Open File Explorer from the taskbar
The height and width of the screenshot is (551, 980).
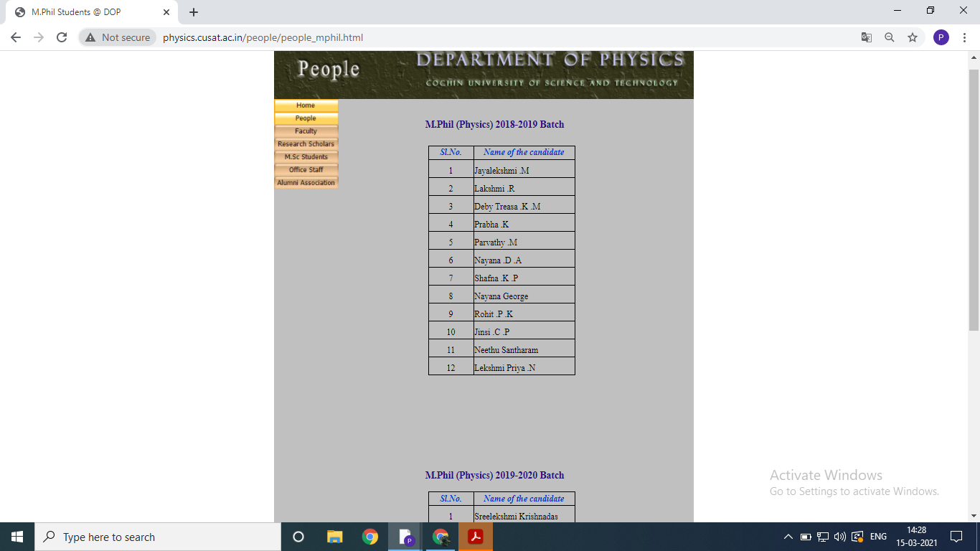[334, 537]
